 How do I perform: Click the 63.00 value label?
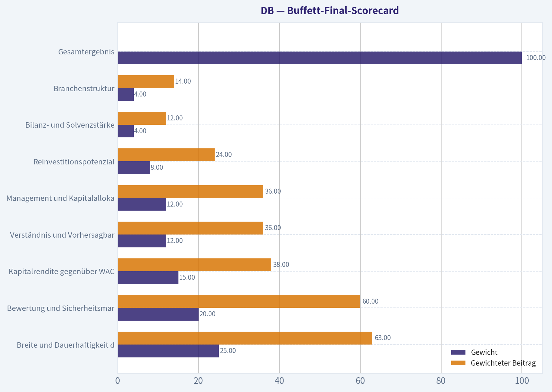[x=383, y=338]
